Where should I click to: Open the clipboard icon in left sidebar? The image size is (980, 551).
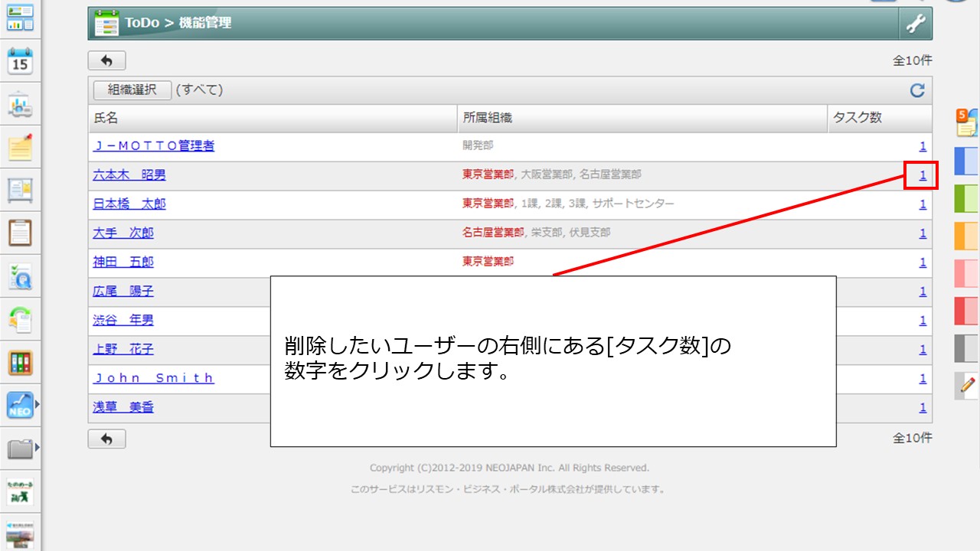pos(20,232)
